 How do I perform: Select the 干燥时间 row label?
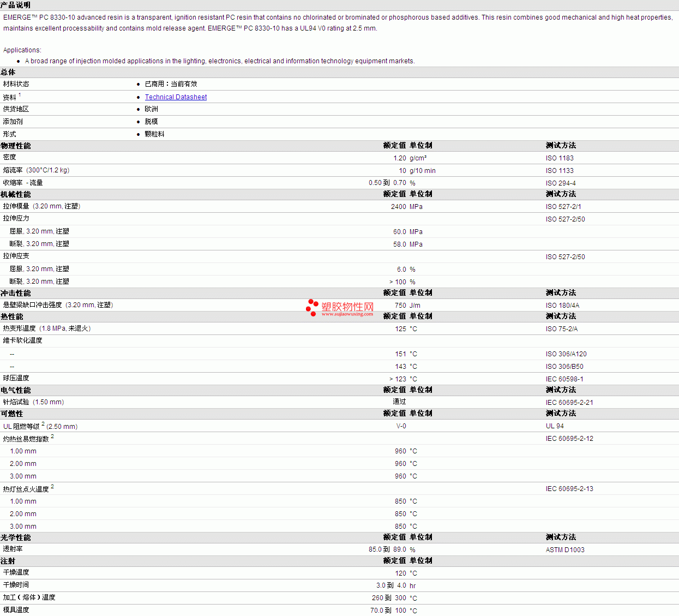[16, 585]
